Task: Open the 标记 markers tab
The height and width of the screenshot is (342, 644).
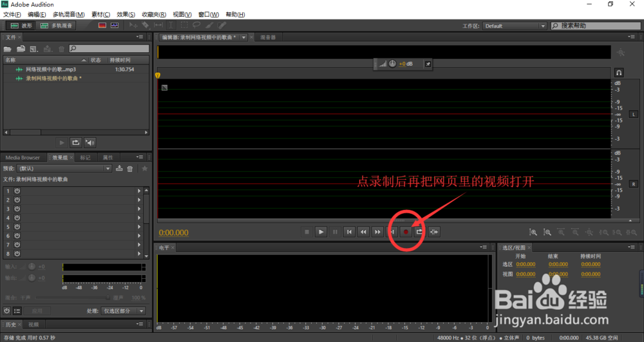Action: [86, 157]
